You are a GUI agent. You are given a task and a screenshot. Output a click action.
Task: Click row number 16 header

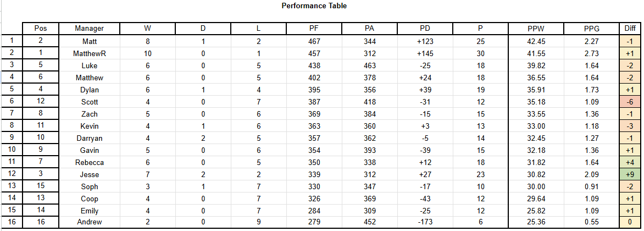coord(12,222)
